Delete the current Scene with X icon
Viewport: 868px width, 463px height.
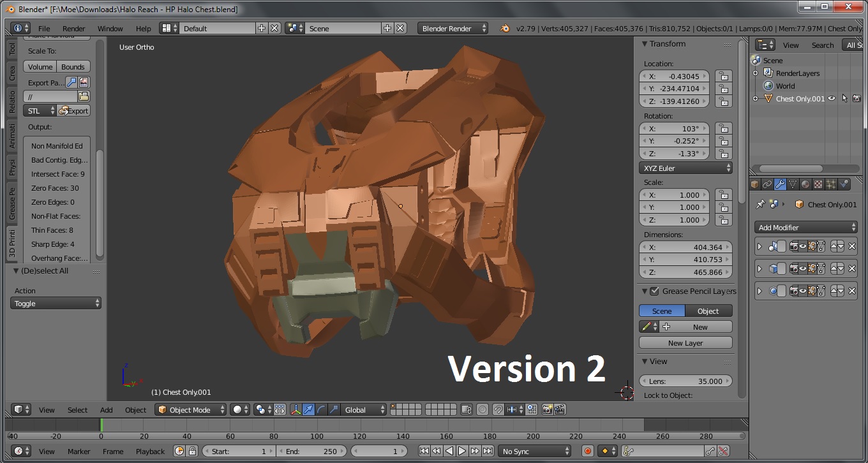(x=400, y=28)
